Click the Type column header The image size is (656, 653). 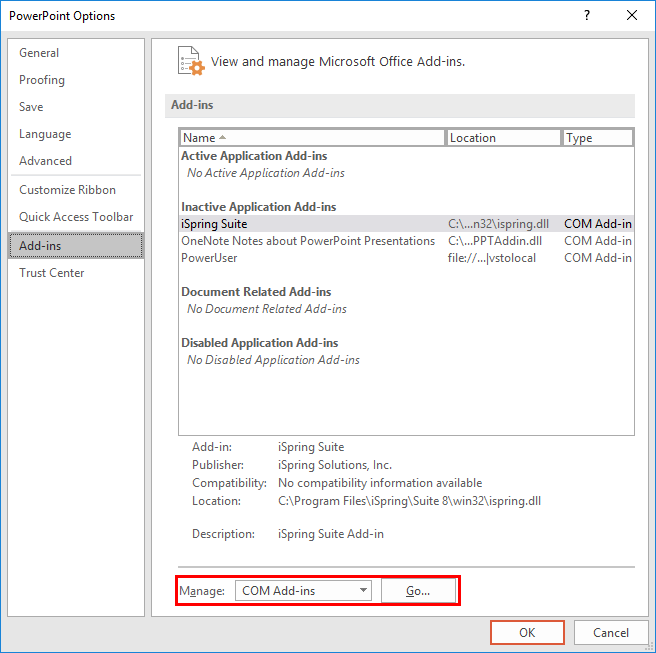598,138
